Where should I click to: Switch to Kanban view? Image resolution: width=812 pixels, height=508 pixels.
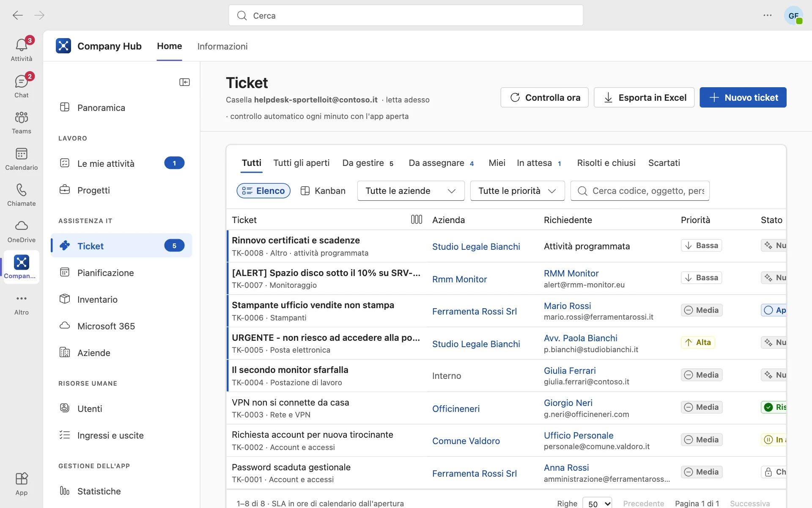(x=323, y=190)
